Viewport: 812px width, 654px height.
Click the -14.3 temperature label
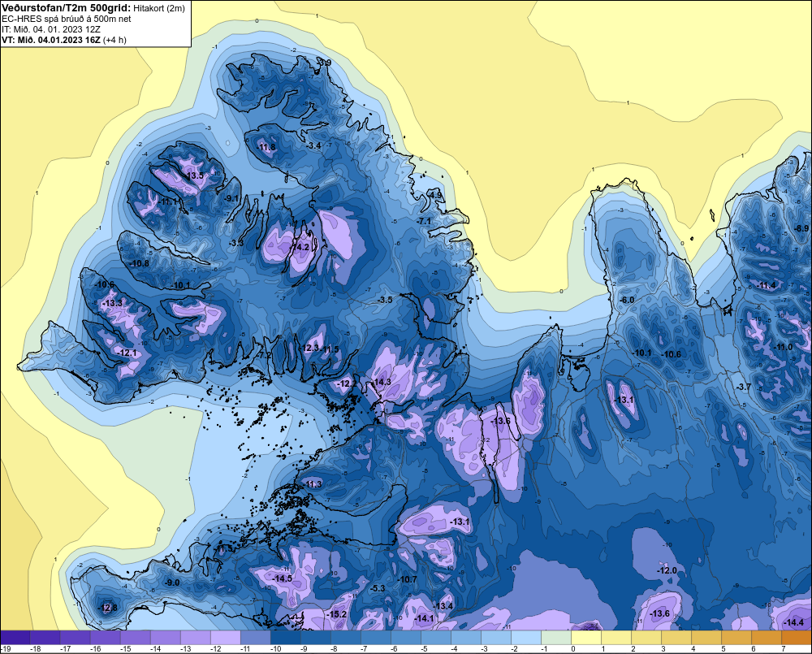click(x=382, y=382)
